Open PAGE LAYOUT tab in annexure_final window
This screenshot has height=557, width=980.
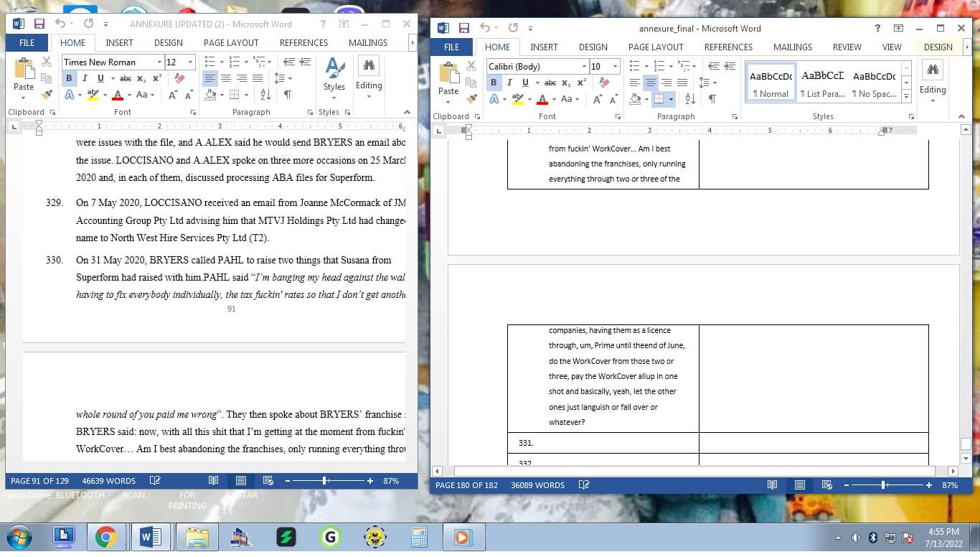tap(656, 47)
